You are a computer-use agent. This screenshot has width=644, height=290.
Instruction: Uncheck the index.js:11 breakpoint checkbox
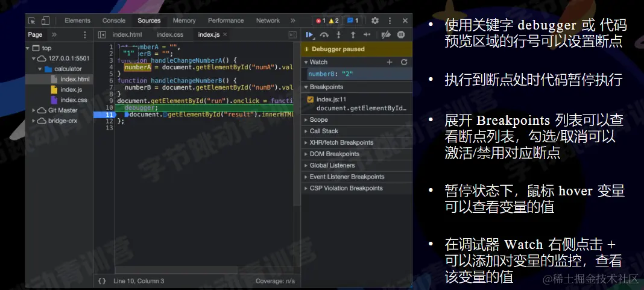point(310,99)
